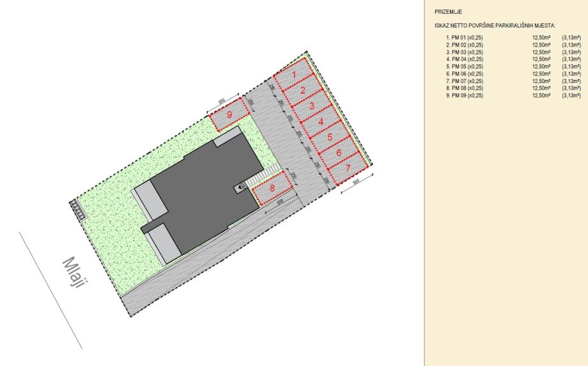Click the 12,50m² value in the PM 03 row

click(541, 52)
